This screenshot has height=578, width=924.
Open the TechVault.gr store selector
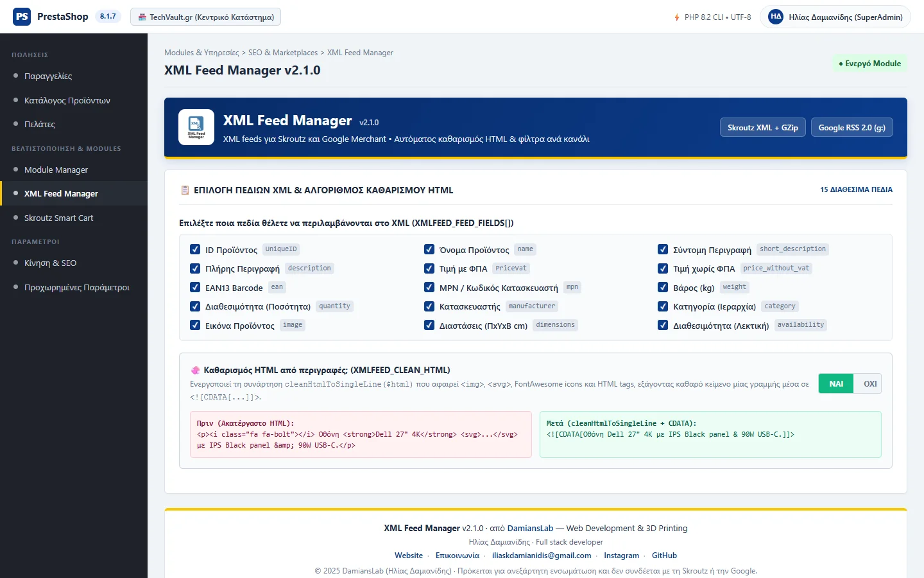coord(205,17)
